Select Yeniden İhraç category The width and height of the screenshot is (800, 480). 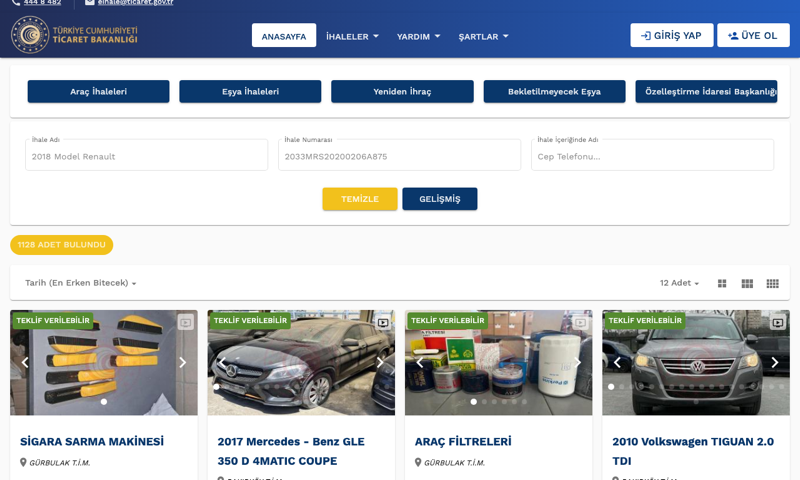point(402,91)
